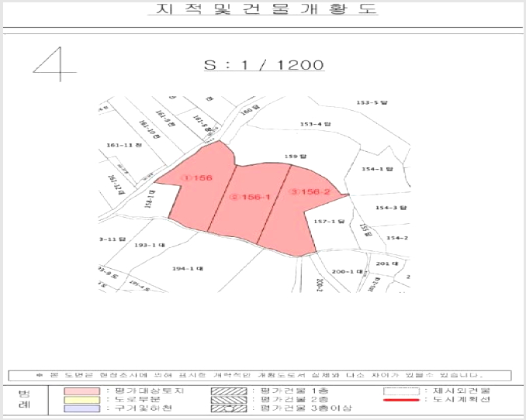Select parcel label ③156-2
526x420 pixels.
pos(311,191)
